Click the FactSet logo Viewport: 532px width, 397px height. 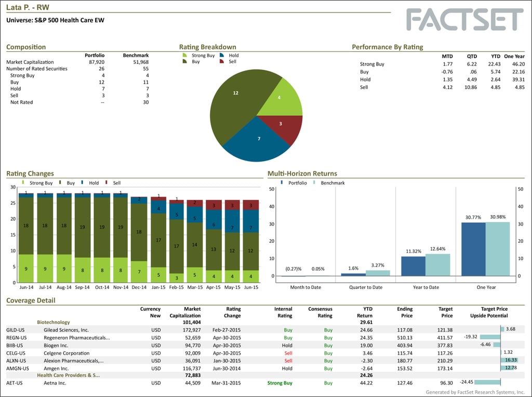465,20
